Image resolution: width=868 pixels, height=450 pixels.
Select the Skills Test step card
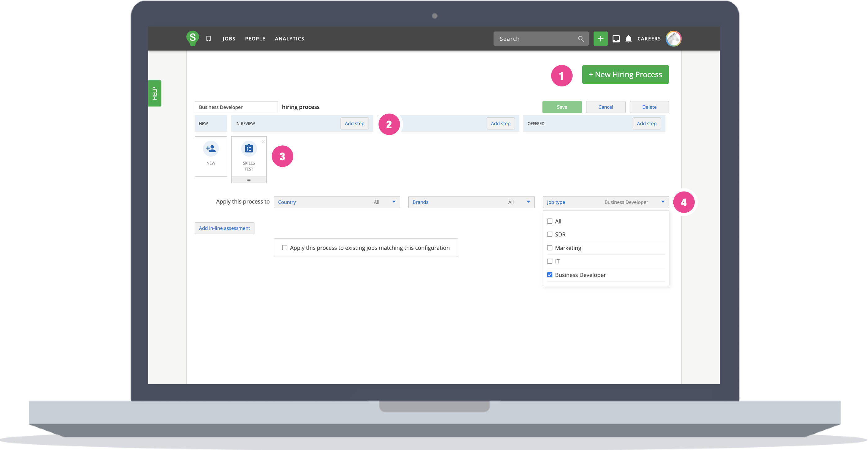coord(249,157)
